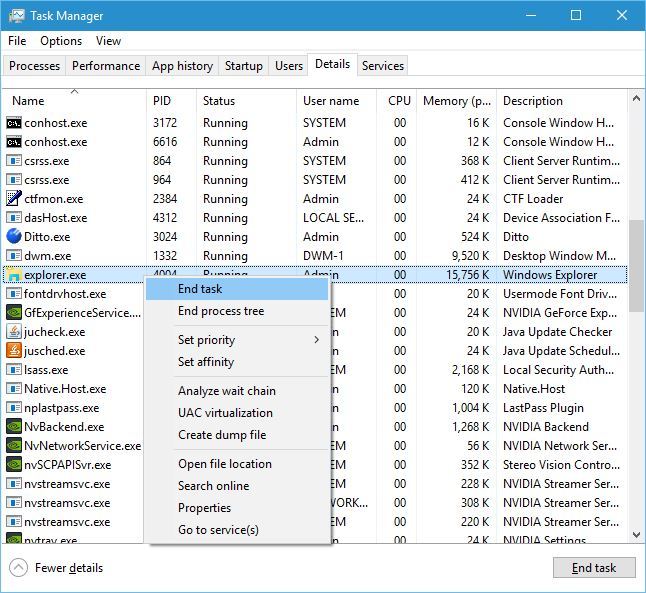Click the GfExperienceService NVIDIA icon
The width and height of the screenshot is (646, 593).
(x=14, y=312)
